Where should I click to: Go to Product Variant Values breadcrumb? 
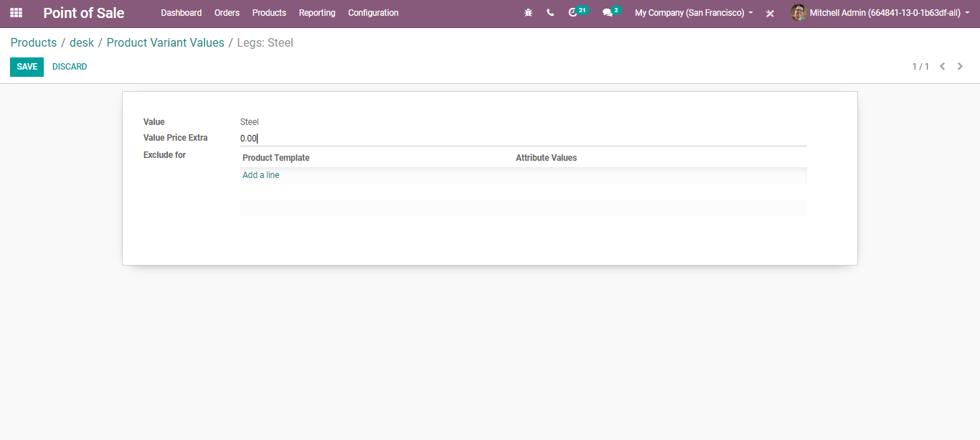point(166,42)
